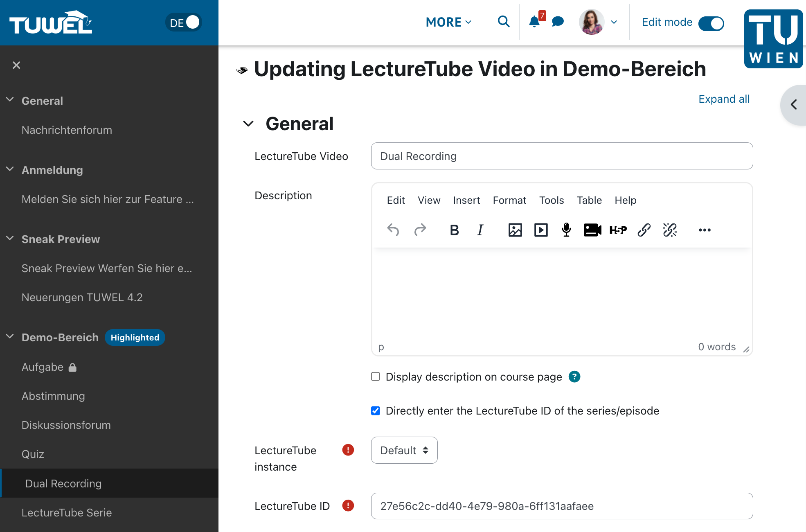Record video with camera icon
Screen dimensions: 806x532
tap(592, 230)
